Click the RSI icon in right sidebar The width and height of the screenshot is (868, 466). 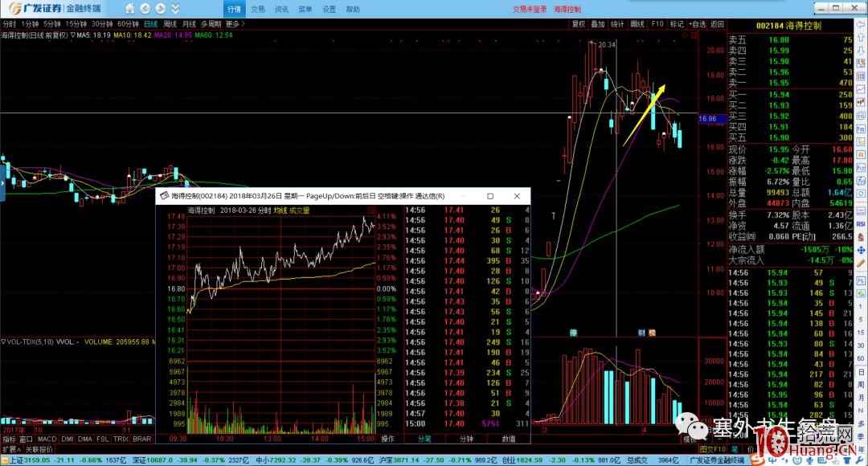click(862, 224)
